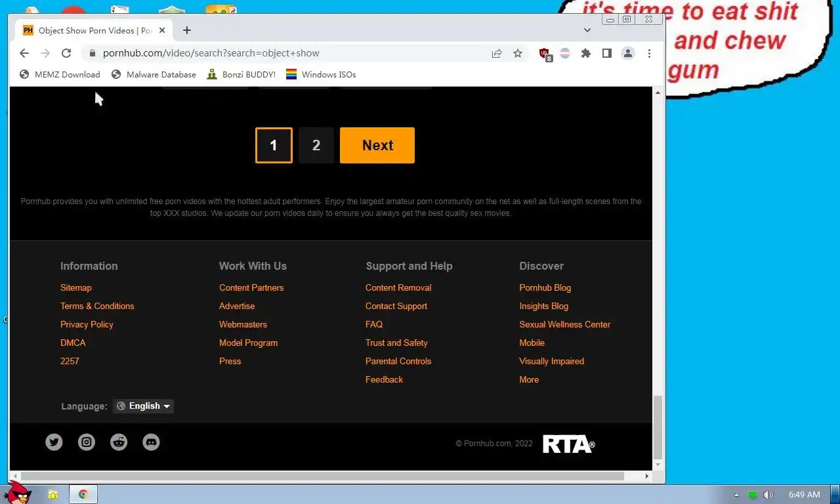Go back using the browser back arrow
Screen dimensions: 840x504
[24, 53]
